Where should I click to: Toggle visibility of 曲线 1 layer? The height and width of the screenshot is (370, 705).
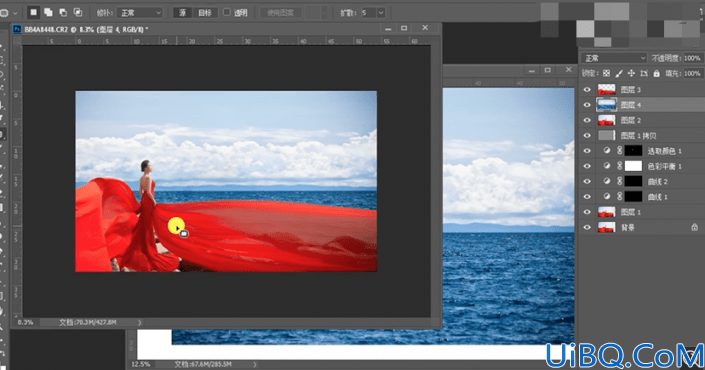pyautogui.click(x=587, y=197)
